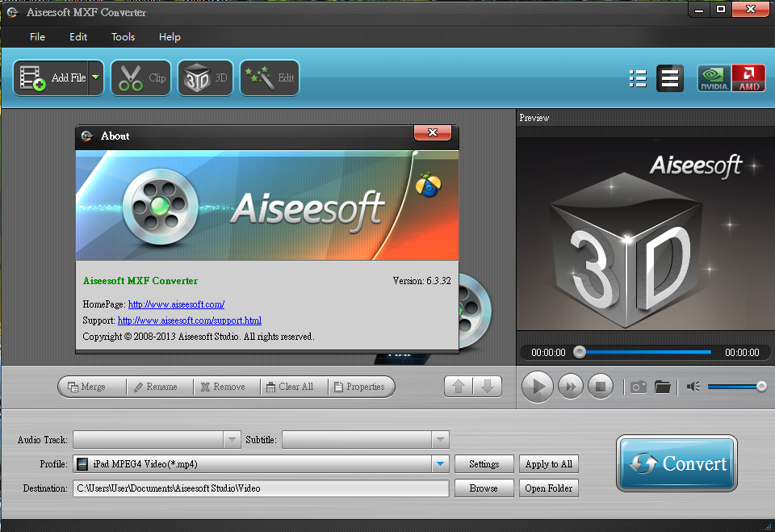Open the Help menu
Viewport: 775px width, 532px height.
(170, 37)
